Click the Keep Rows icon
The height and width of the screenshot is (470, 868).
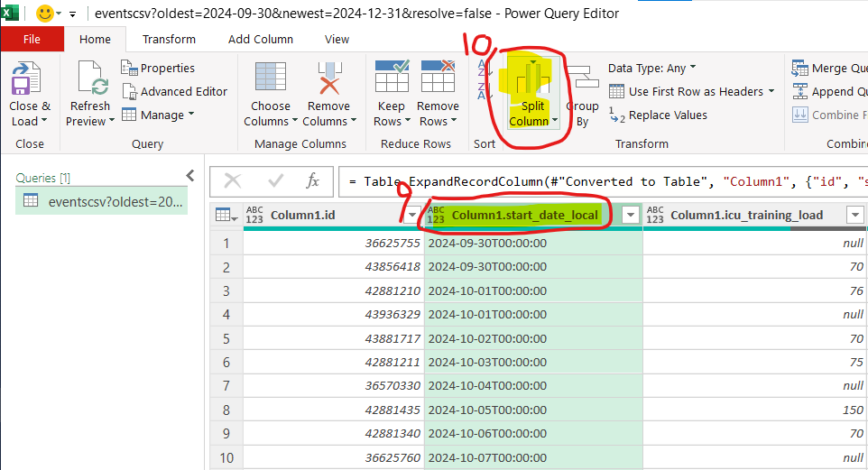click(x=392, y=76)
